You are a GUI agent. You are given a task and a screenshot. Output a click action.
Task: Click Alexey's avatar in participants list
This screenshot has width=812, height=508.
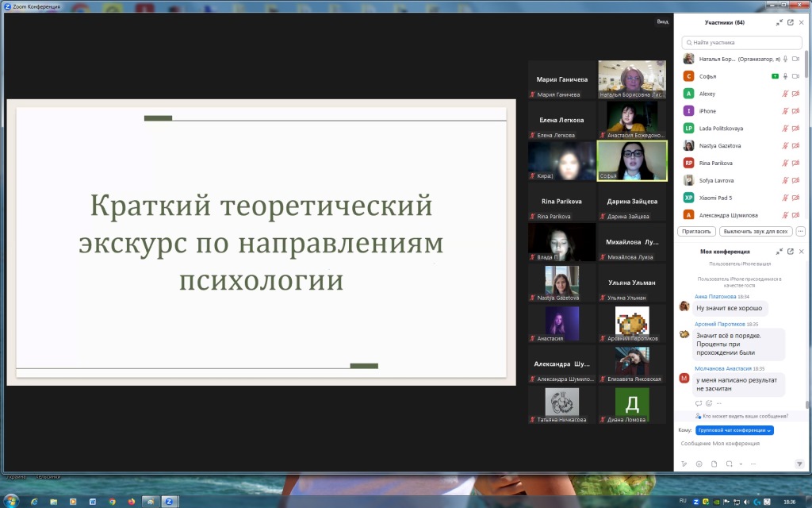click(688, 94)
